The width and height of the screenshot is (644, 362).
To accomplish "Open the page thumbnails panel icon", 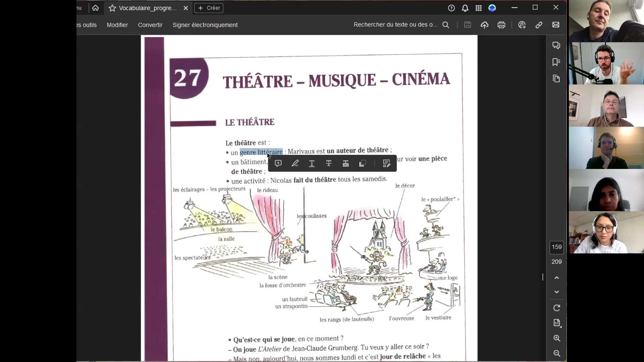I will coord(556,79).
